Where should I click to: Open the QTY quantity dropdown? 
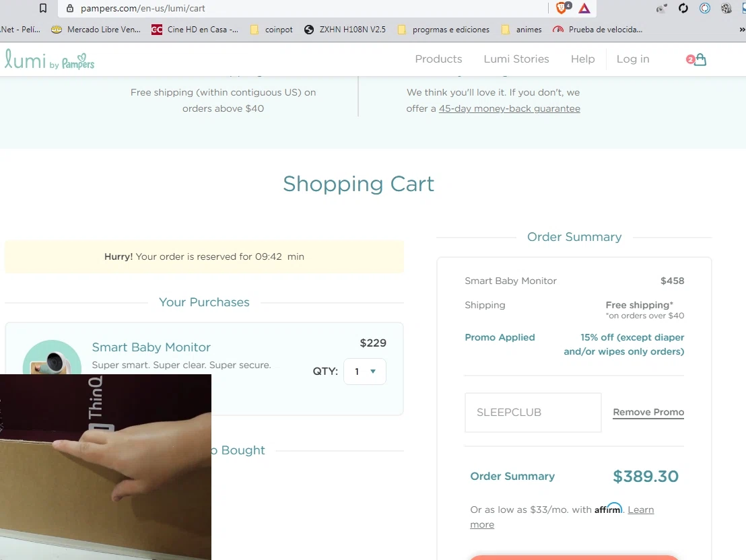coord(364,372)
